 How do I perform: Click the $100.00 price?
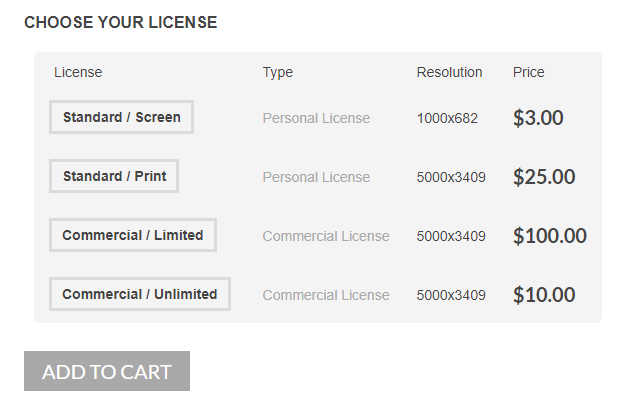(x=550, y=236)
